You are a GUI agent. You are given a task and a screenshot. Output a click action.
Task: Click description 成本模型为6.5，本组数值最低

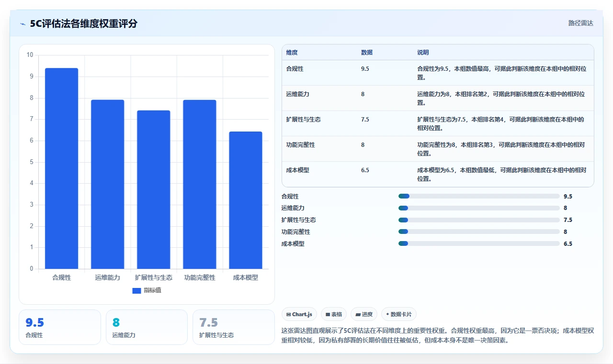point(502,175)
